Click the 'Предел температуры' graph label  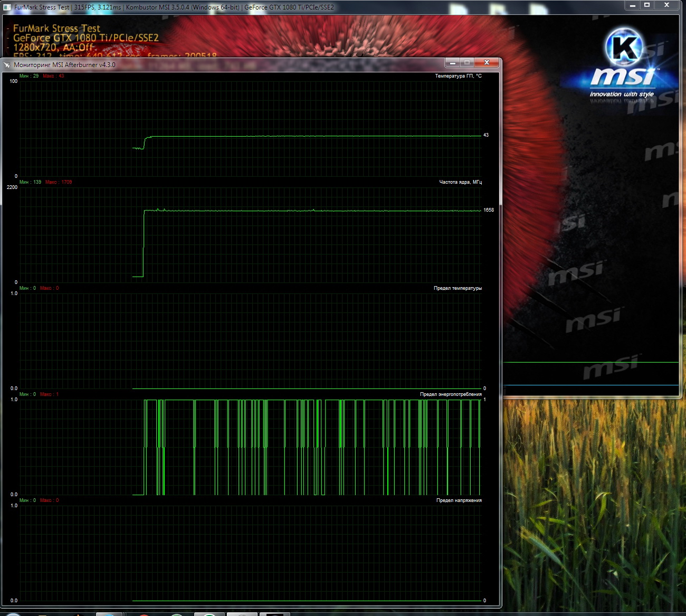point(458,288)
